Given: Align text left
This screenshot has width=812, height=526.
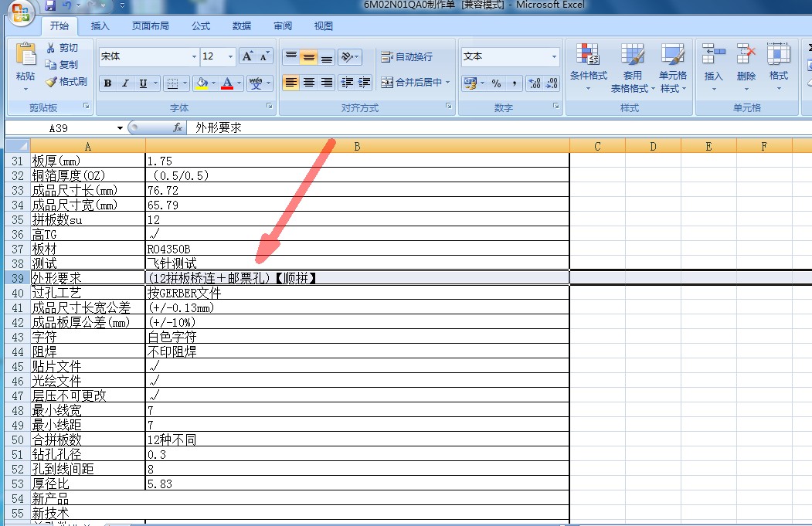Looking at the screenshot, I should (x=291, y=83).
